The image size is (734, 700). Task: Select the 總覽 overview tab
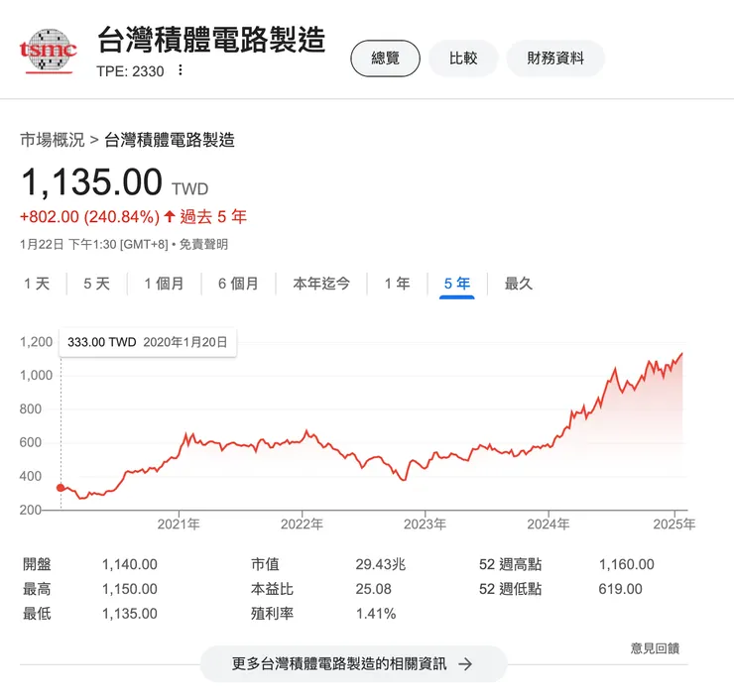pyautogui.click(x=385, y=58)
